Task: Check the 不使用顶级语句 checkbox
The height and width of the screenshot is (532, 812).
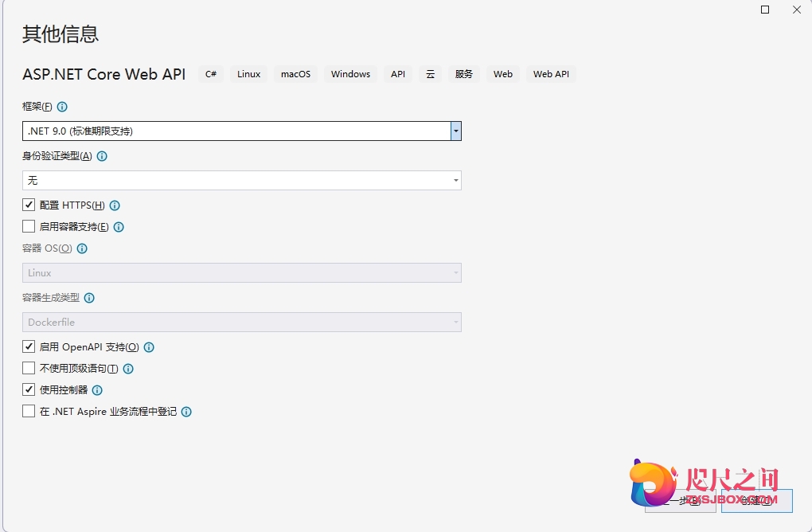Action: (29, 368)
